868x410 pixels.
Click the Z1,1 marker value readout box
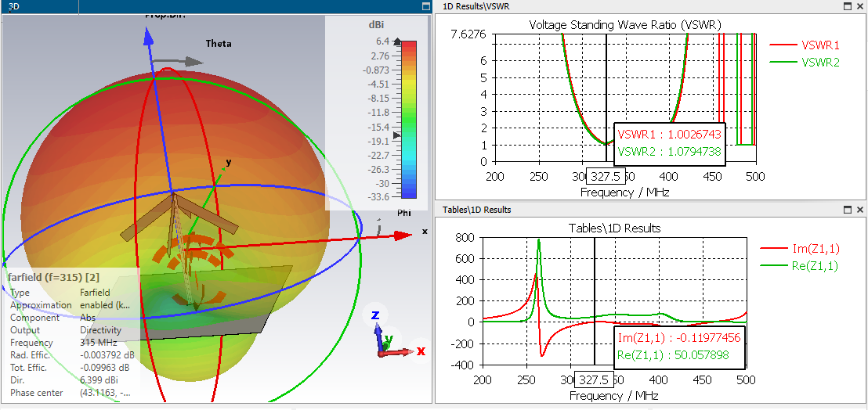pyautogui.click(x=680, y=347)
